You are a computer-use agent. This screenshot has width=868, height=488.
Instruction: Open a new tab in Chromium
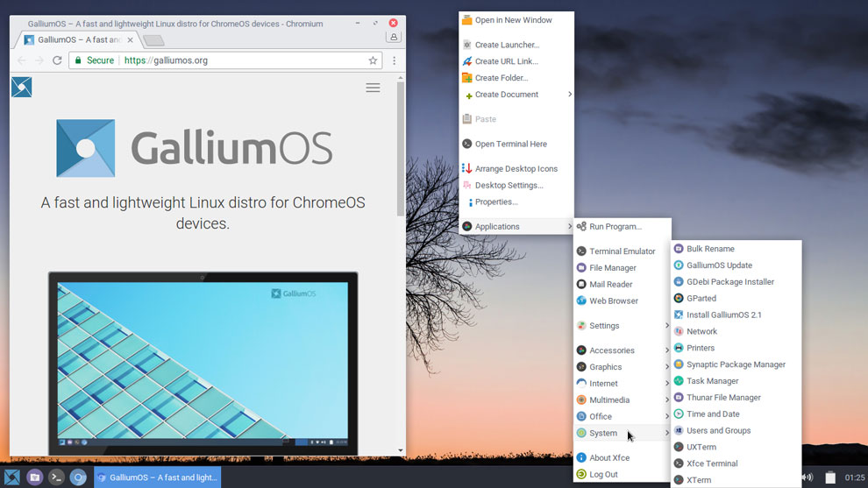tap(153, 39)
